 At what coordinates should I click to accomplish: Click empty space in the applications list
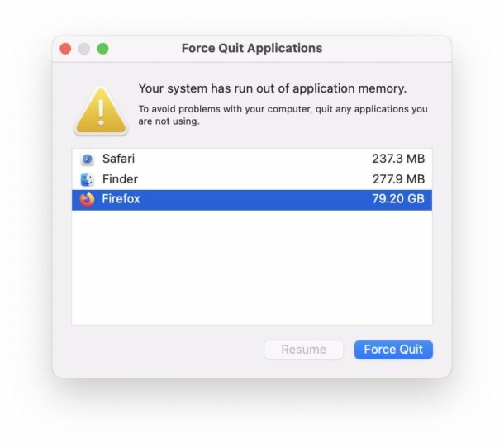(x=252, y=268)
